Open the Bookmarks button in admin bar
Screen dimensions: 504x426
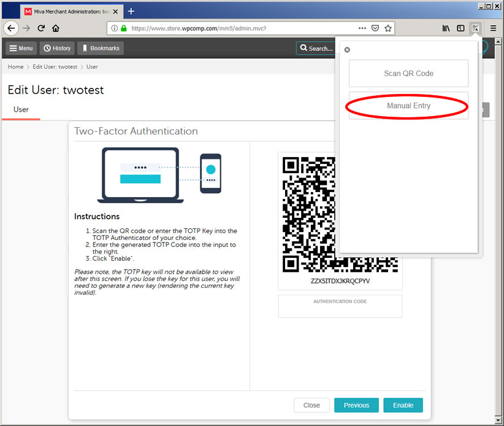click(x=101, y=48)
